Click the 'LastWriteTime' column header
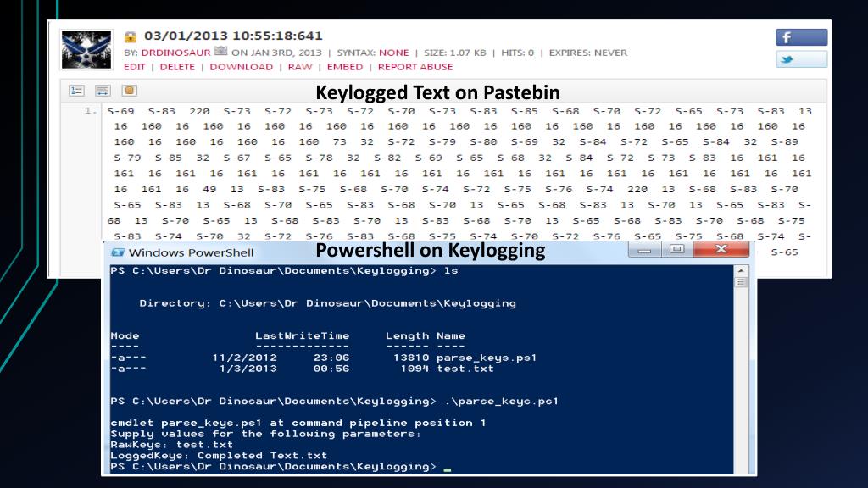Viewport: 868px width, 488px height. click(x=303, y=335)
